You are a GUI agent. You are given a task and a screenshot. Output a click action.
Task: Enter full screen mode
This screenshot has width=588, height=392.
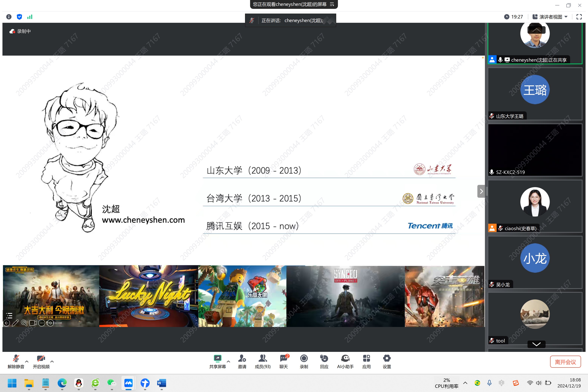(579, 17)
